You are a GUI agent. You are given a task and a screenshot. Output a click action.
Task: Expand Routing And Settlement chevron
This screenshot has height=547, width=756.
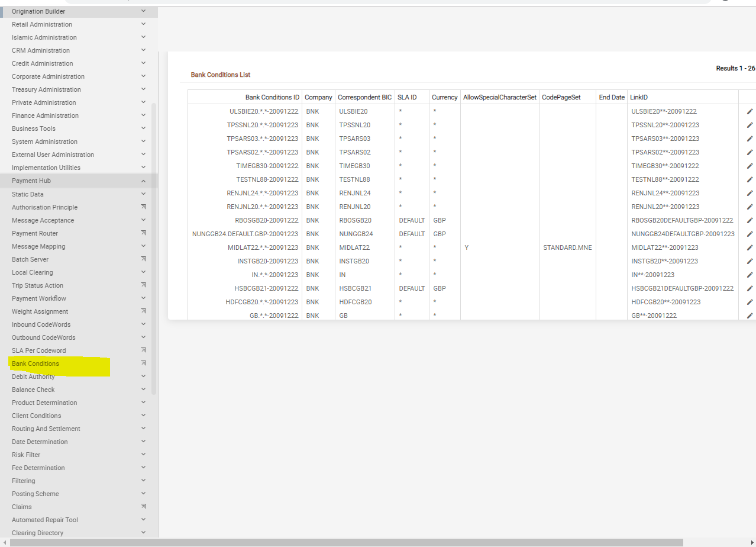click(x=143, y=429)
